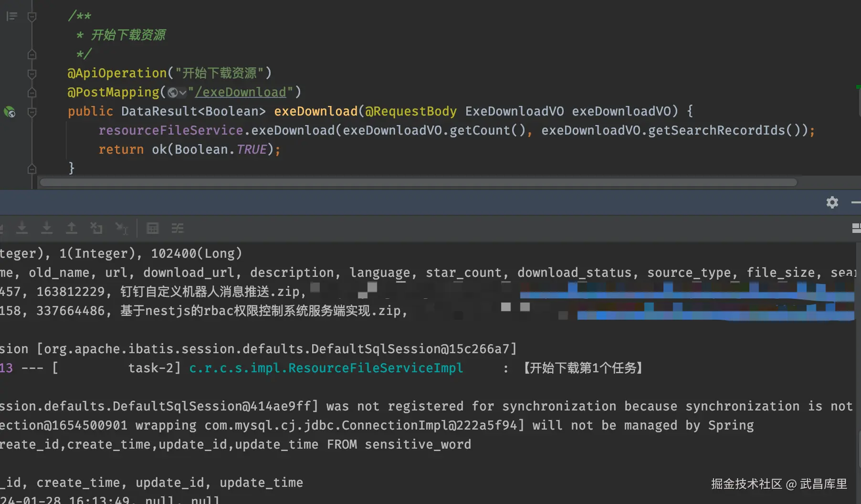Click sensitive_word in the SQL log line
The image size is (861, 504).
[x=418, y=444]
